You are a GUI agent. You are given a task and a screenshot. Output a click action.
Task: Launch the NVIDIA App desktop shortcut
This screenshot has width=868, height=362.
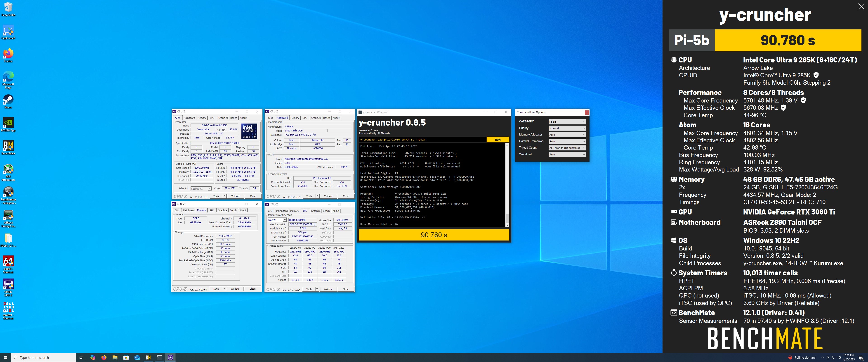pos(8,124)
